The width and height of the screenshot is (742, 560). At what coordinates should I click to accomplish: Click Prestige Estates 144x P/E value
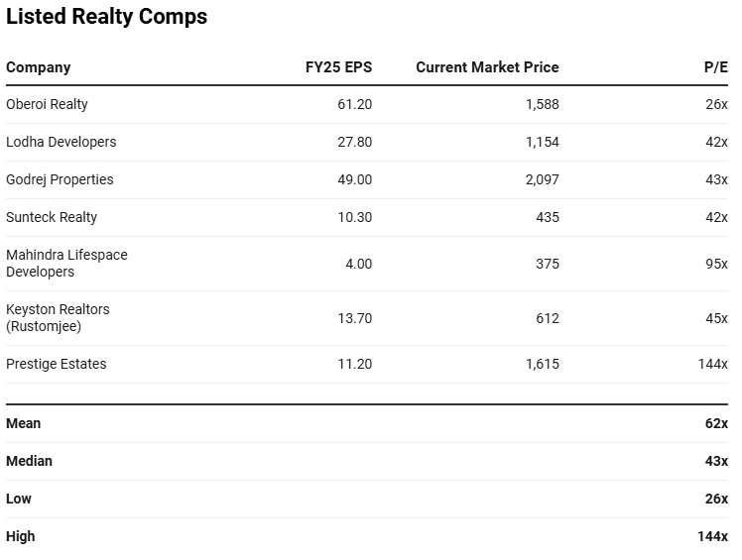712,364
